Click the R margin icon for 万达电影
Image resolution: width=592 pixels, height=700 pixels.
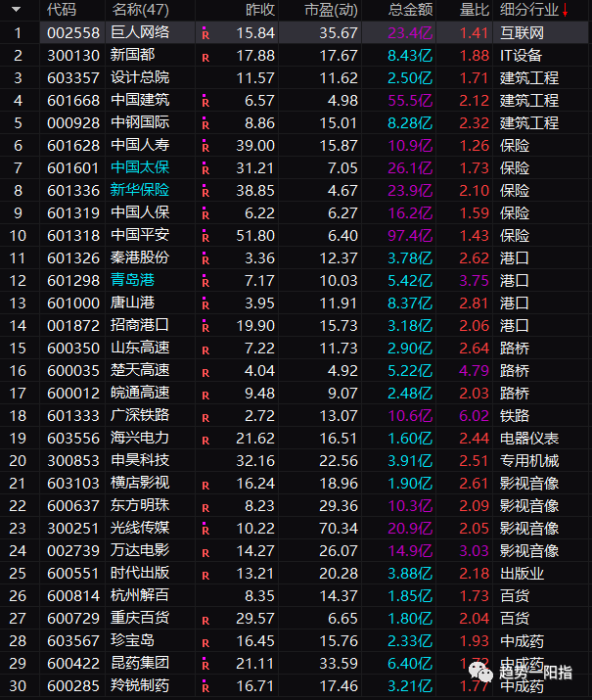(205, 553)
